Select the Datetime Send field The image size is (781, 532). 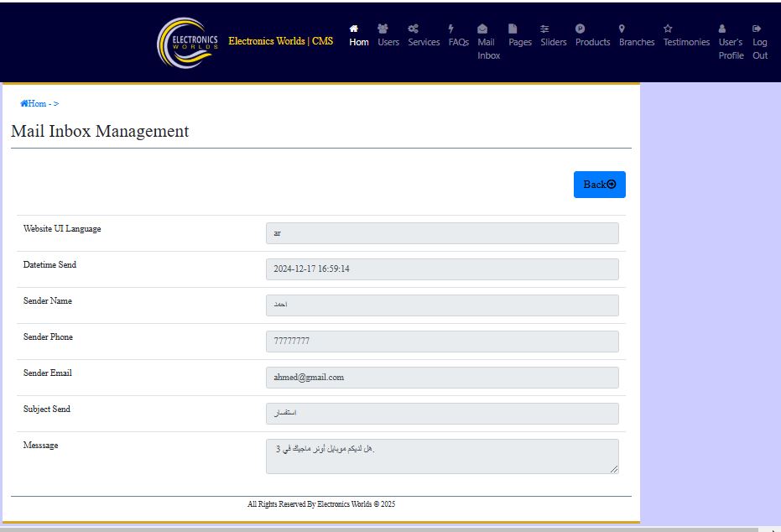442,269
